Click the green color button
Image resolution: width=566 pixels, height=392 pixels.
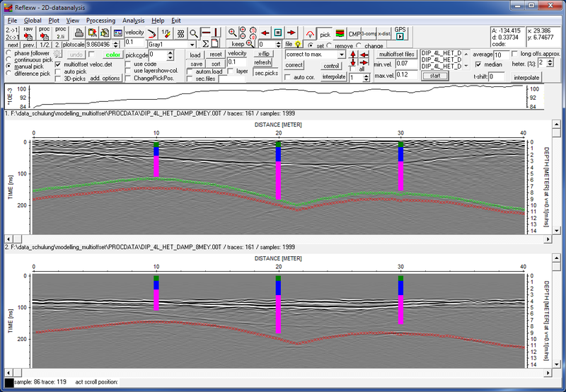[113, 55]
